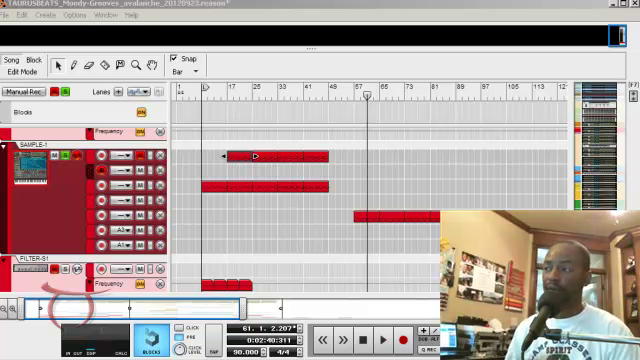Select the Pencil tool
Image resolution: width=640 pixels, height=360 pixels.
click(74, 65)
